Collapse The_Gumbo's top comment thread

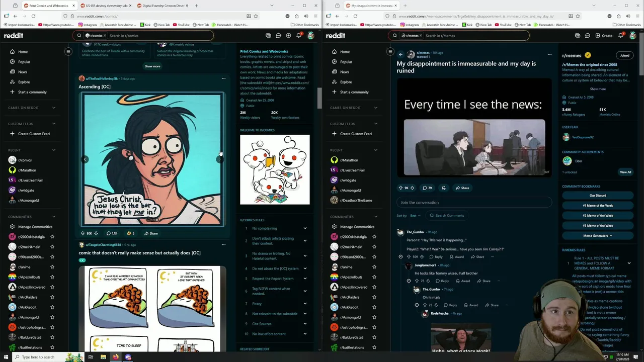pyautogui.click(x=401, y=256)
